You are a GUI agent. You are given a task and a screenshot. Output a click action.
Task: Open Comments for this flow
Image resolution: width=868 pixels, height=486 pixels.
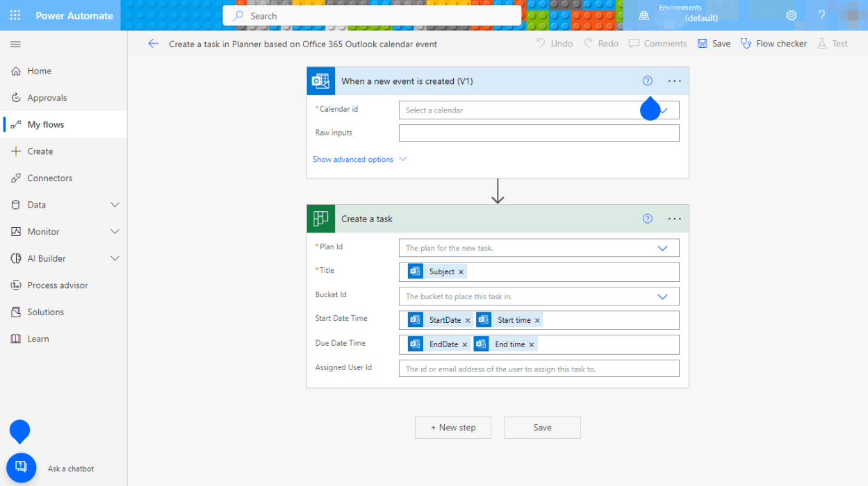(x=657, y=43)
